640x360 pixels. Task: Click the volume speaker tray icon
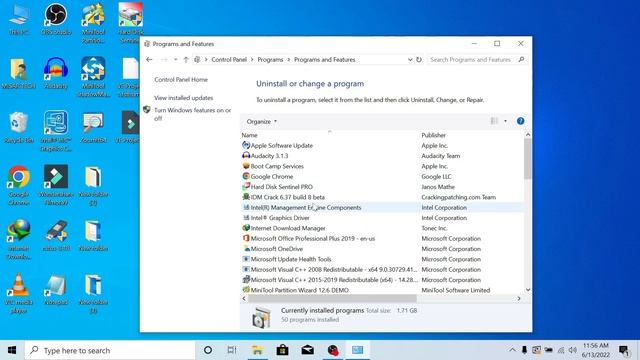[x=573, y=350]
